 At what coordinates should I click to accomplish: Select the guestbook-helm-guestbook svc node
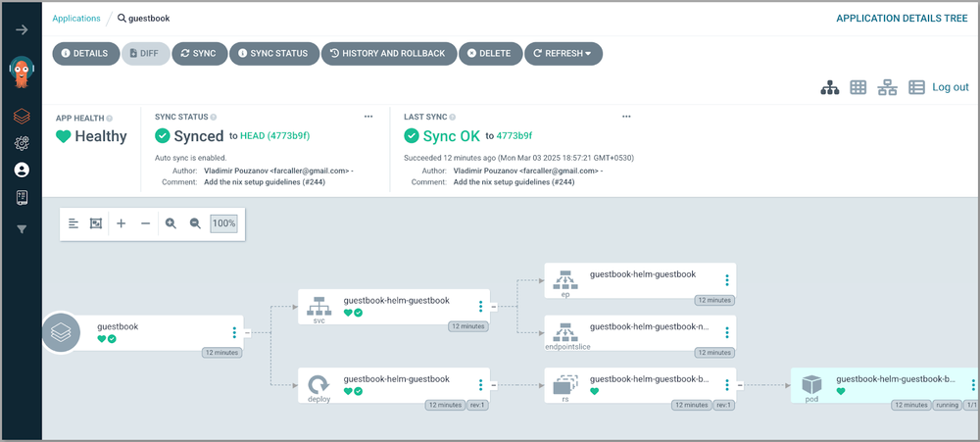pyautogui.click(x=394, y=307)
